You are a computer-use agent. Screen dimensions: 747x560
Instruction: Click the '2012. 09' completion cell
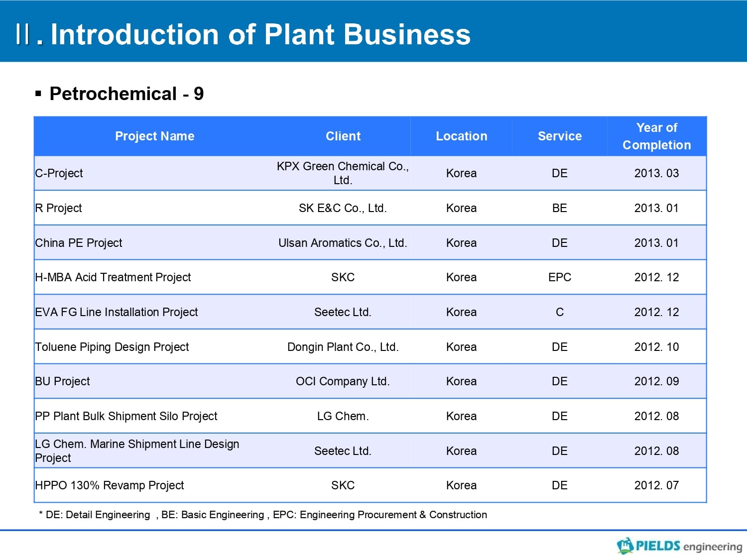tap(657, 381)
